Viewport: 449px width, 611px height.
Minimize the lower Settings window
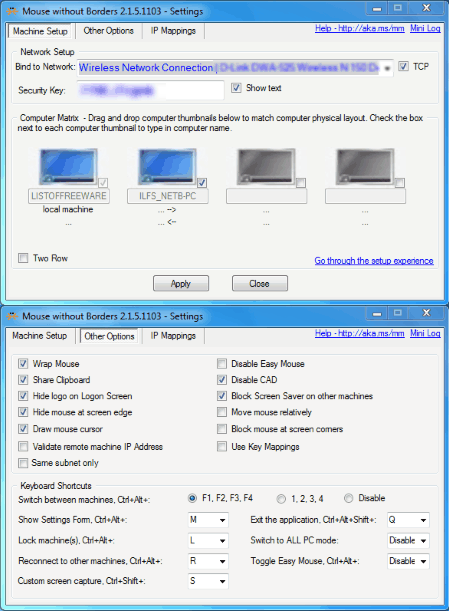tap(377, 313)
